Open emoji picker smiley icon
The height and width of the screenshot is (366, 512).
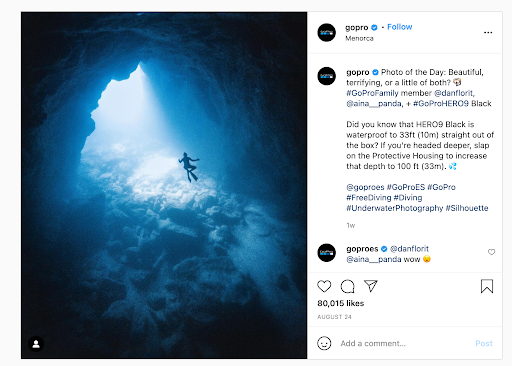click(x=324, y=343)
